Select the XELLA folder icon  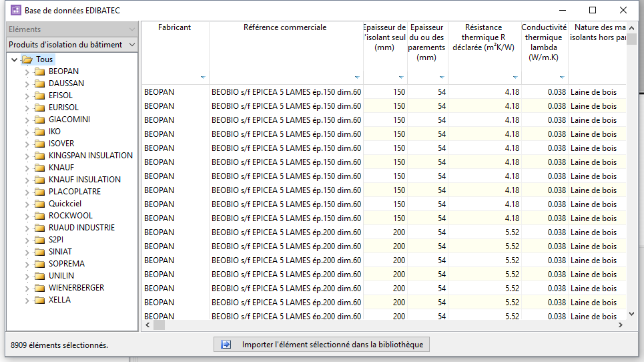coord(40,300)
